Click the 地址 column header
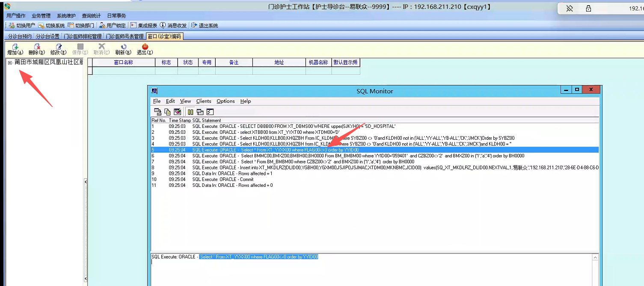The width and height of the screenshot is (644, 286). click(x=279, y=62)
